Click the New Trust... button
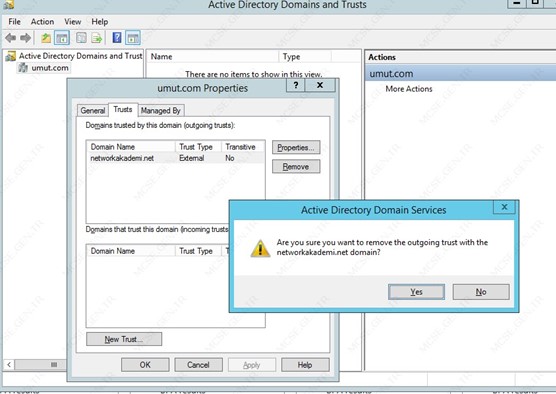The image size is (556, 394). [x=124, y=339]
